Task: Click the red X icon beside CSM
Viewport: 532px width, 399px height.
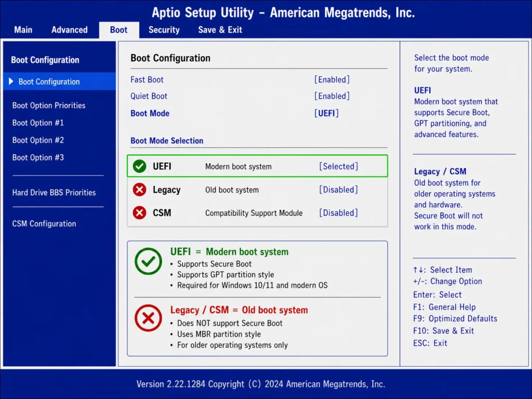Action: (x=139, y=212)
